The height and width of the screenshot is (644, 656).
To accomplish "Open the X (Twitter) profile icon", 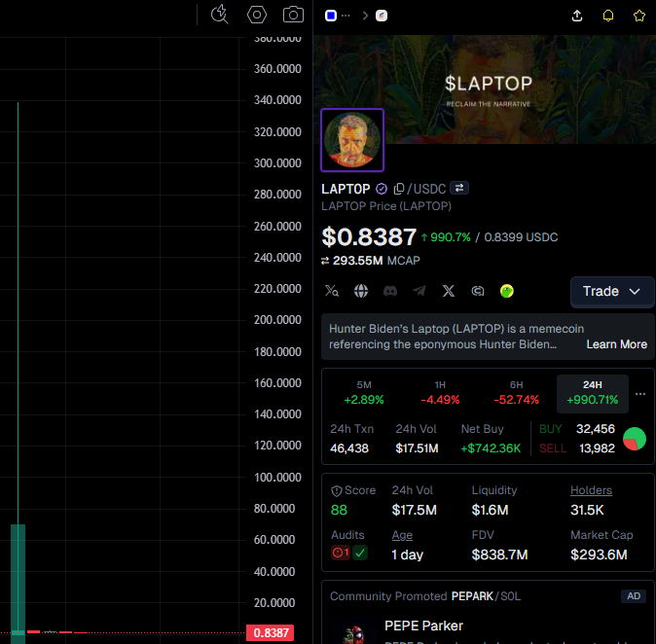I will tap(449, 291).
